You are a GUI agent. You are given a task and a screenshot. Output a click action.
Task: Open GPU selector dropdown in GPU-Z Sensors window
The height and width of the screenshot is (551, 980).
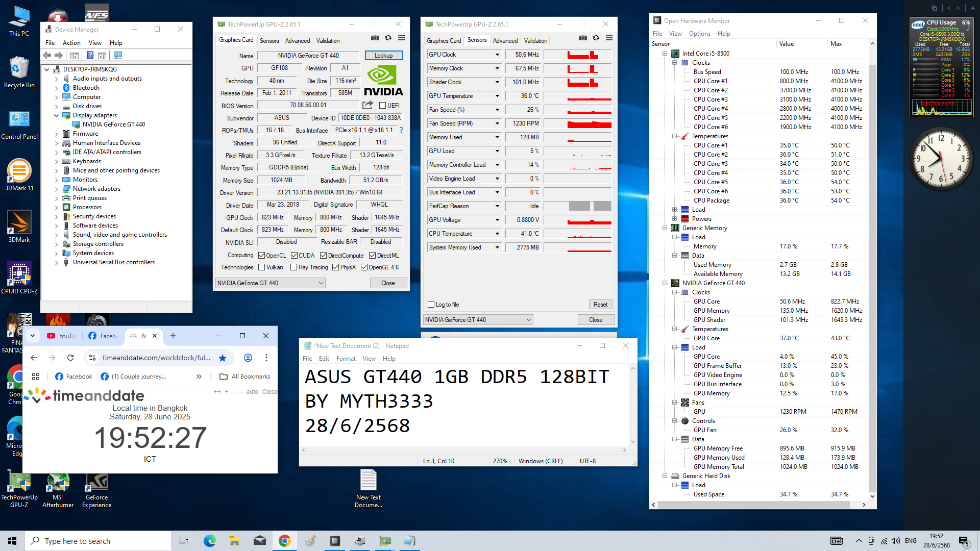coord(478,320)
